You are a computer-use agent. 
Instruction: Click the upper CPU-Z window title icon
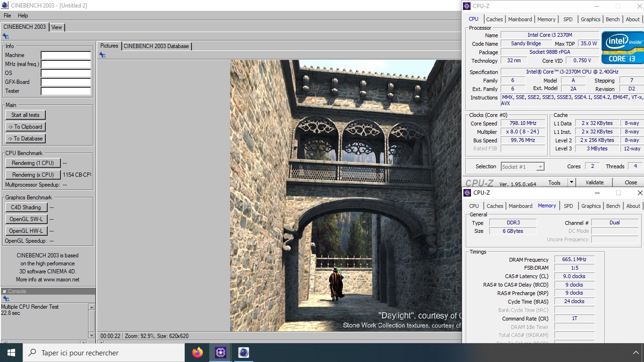[467, 6]
